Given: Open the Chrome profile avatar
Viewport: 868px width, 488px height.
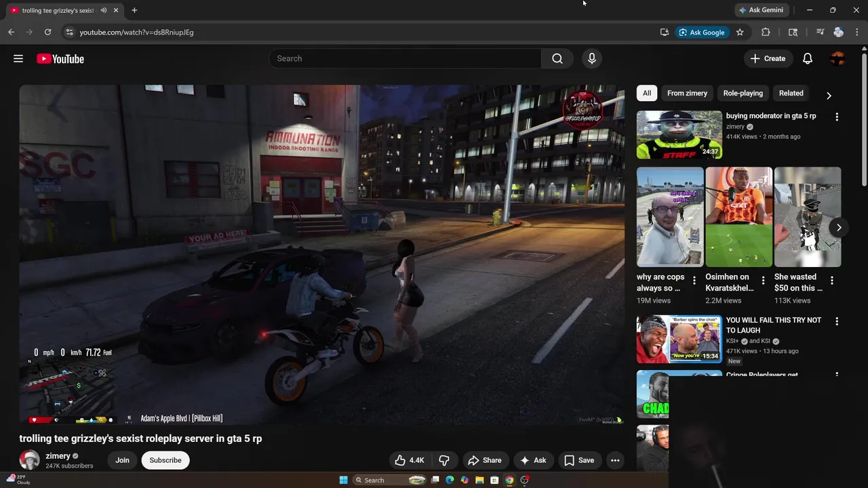Looking at the screenshot, I should (838, 32).
